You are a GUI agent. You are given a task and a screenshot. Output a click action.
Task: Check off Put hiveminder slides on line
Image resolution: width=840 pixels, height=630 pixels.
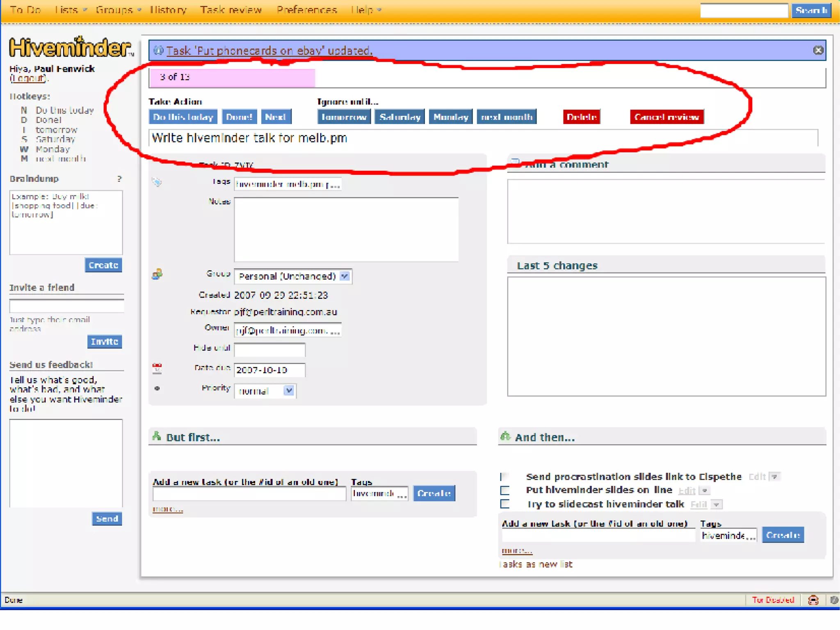coord(505,490)
